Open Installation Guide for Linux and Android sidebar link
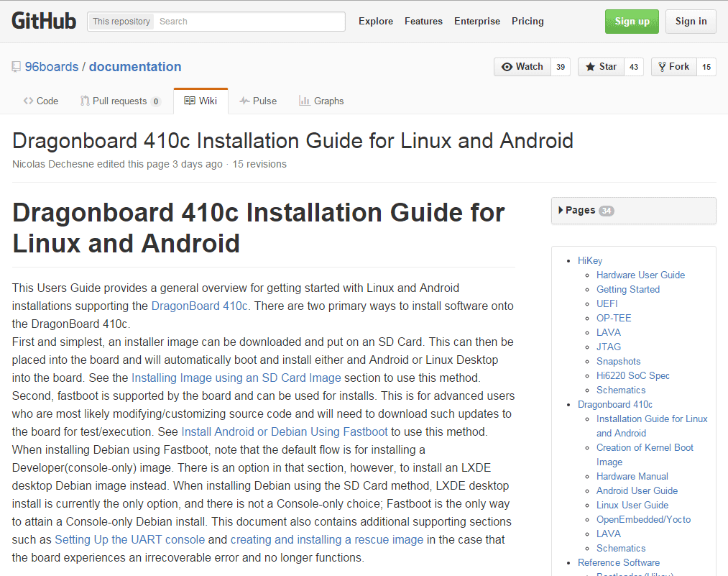 point(652,426)
